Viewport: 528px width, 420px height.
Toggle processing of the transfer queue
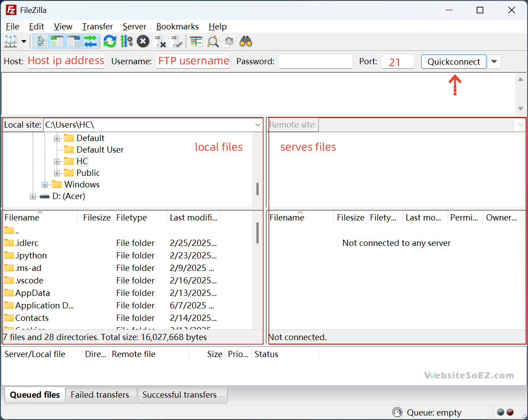coord(126,42)
